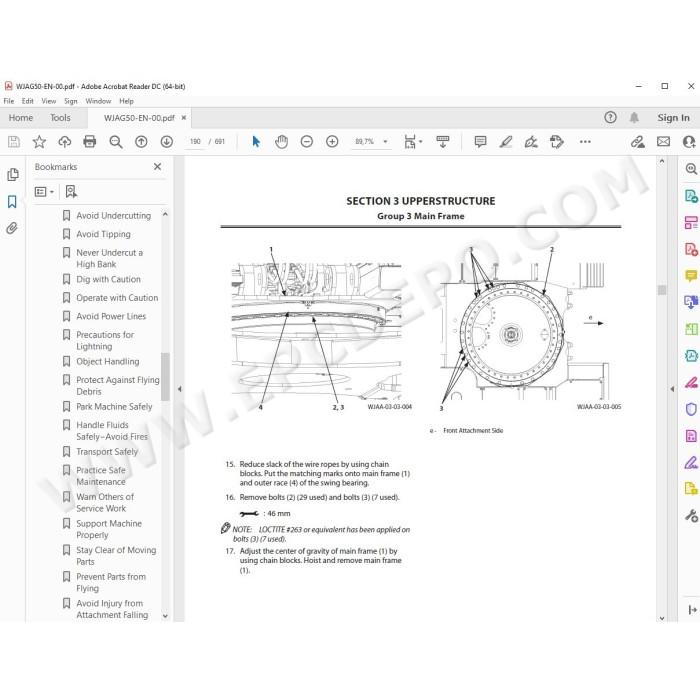Click the Sign In link

[x=673, y=118]
